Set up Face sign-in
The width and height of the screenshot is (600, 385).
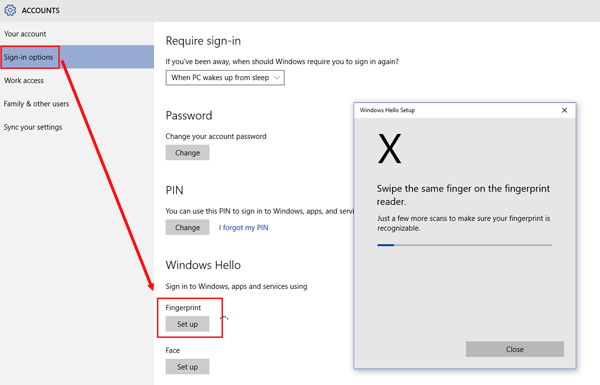(x=188, y=367)
